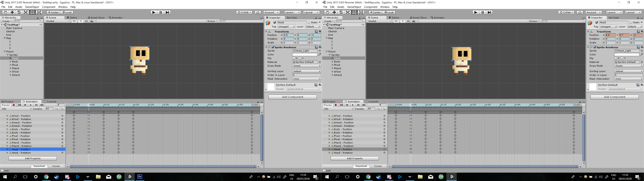
Task: Open the Shaded draw mode dropdown in left Scene view
Action: tap(58, 21)
